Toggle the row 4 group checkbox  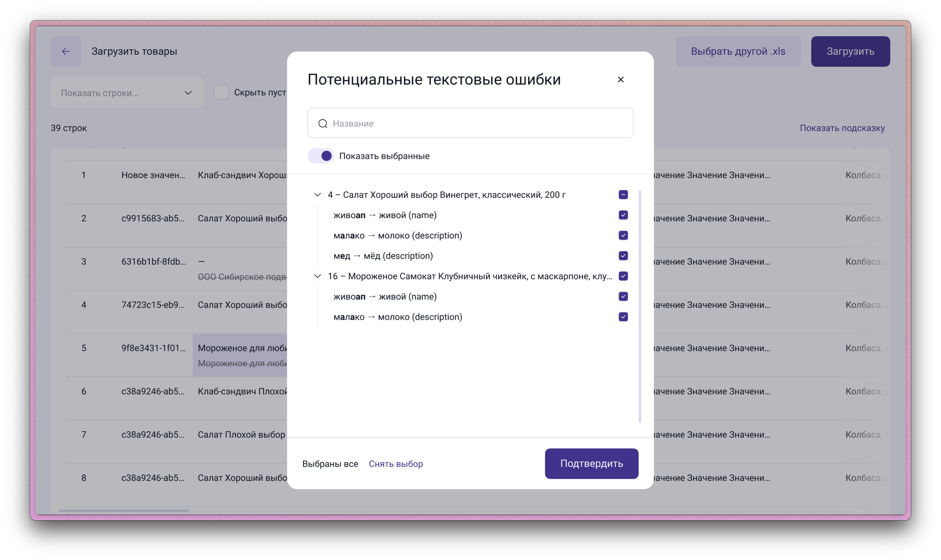[623, 195]
